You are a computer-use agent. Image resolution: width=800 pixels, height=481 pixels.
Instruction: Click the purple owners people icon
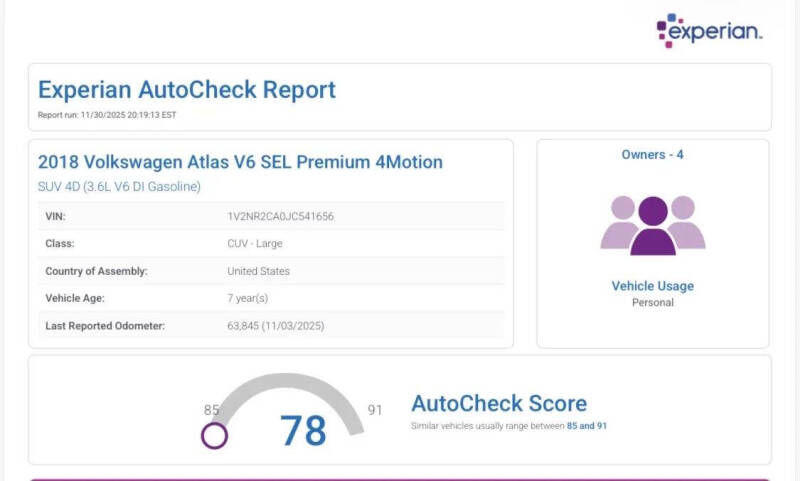pos(653,225)
